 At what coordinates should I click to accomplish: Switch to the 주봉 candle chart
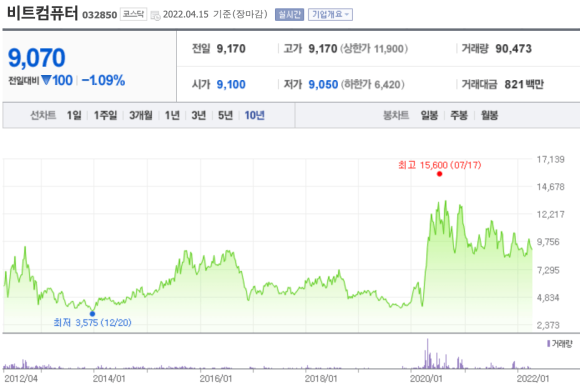459,115
